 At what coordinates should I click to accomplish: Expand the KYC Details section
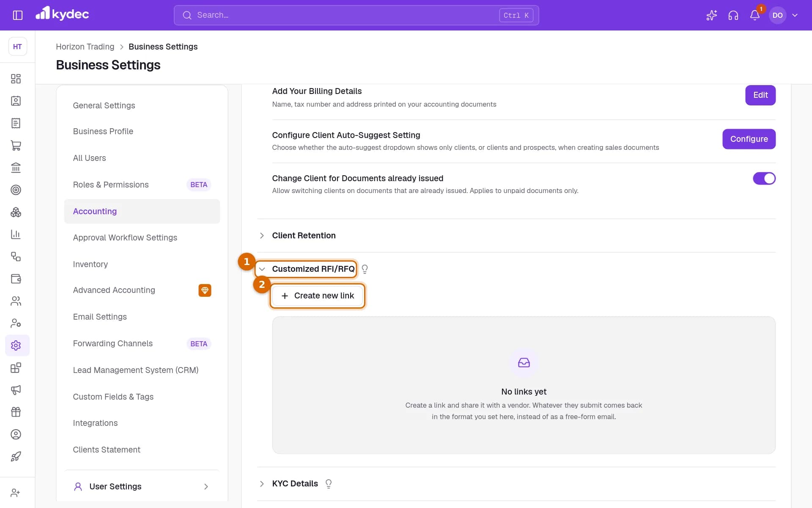click(x=262, y=483)
